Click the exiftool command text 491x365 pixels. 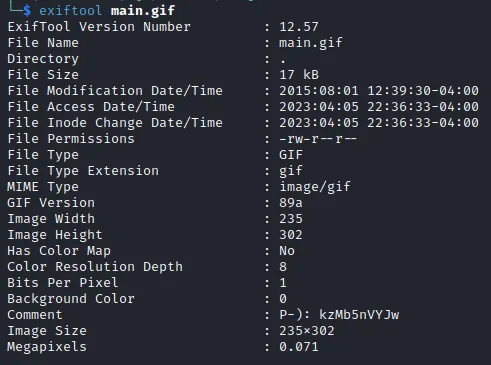point(71,11)
